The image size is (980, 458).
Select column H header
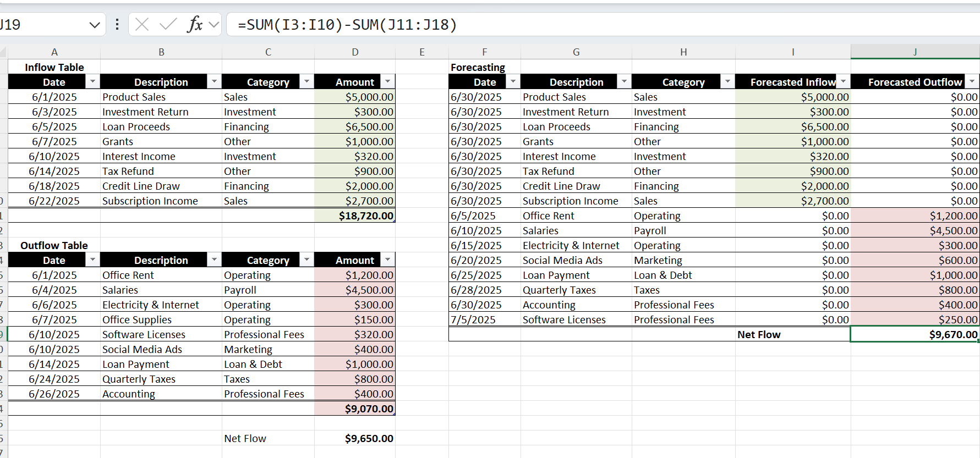[x=683, y=52]
